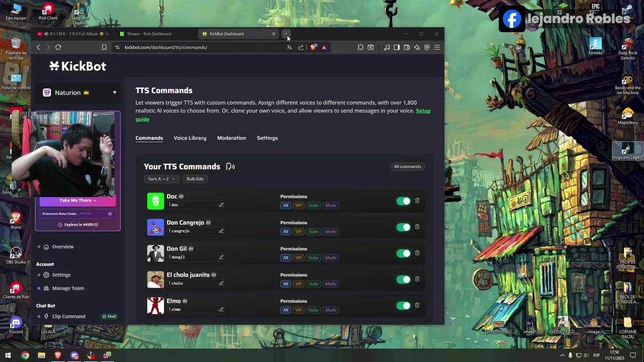Open the translate page icon
Viewport: 644px width, 362px height.
pyautogui.click(x=289, y=47)
